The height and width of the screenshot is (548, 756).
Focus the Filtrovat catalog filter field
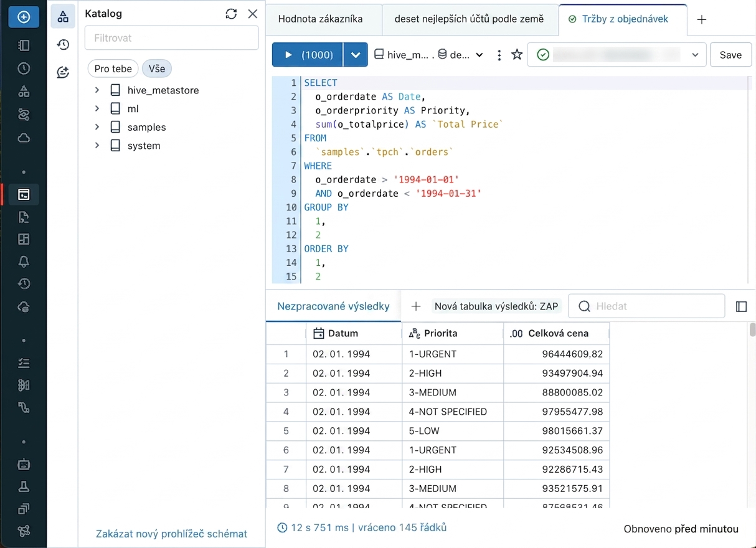pyautogui.click(x=171, y=38)
